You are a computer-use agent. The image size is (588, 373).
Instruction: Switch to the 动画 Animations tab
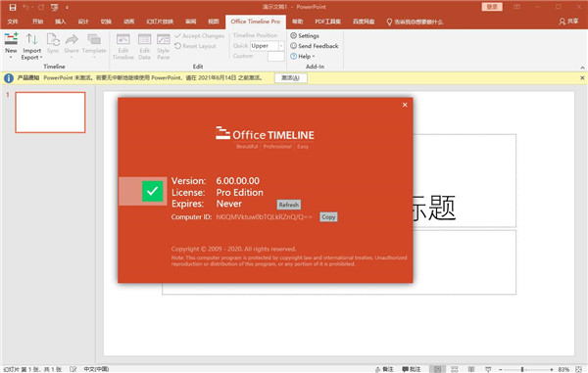129,22
